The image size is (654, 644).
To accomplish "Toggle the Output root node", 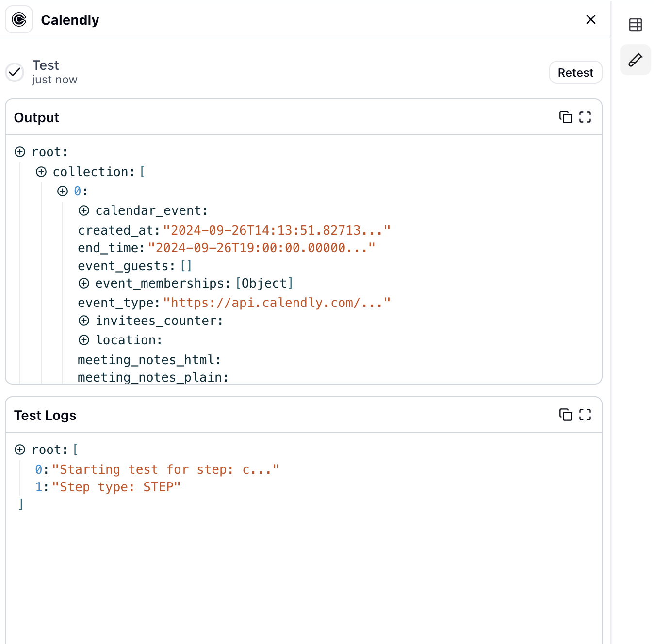I will pyautogui.click(x=20, y=152).
